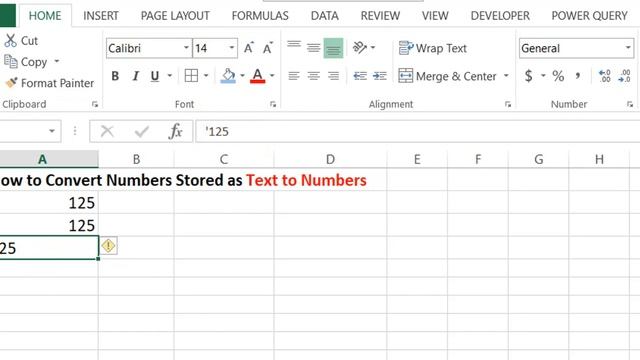Viewport: 640px width, 360px height.
Task: Open the General number format dropdown
Action: click(628, 48)
